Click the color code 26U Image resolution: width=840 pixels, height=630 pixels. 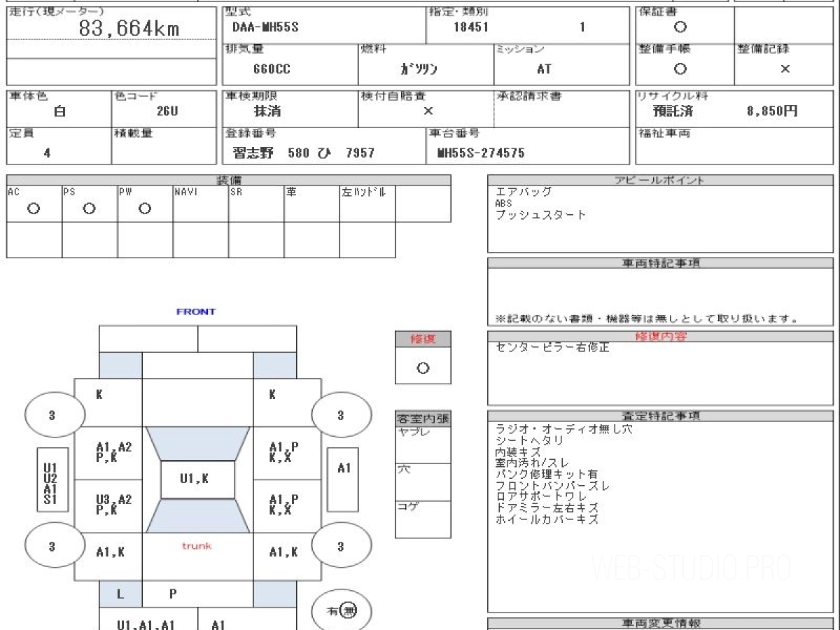coord(167,111)
